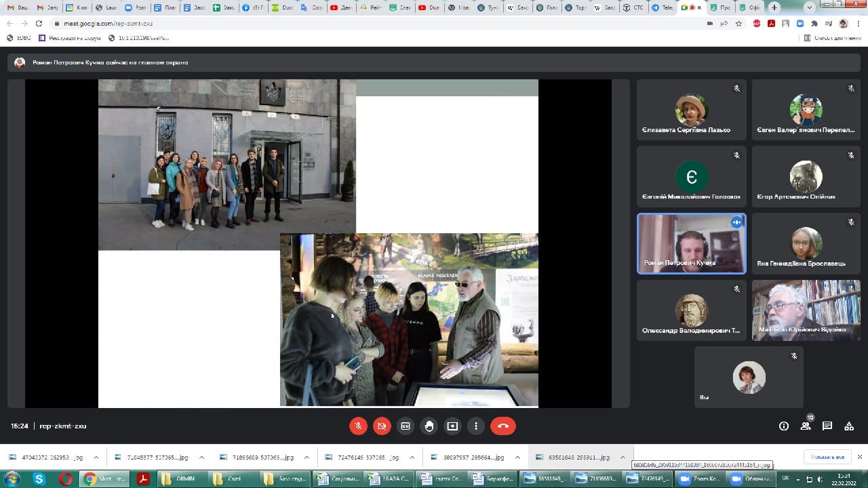The height and width of the screenshot is (488, 868).
Task: Open the meeting details info icon
Action: [x=784, y=426]
